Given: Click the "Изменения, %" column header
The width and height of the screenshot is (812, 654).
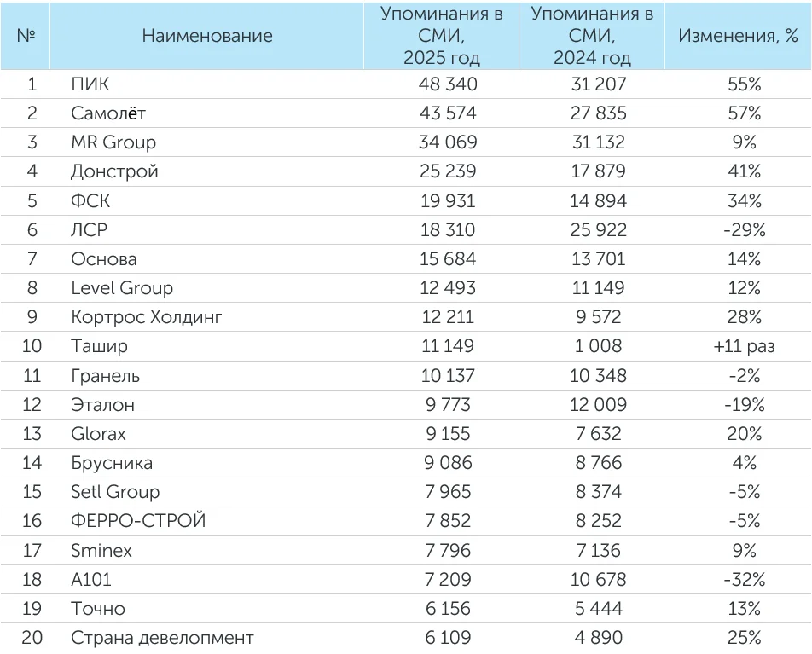Looking at the screenshot, I should tap(738, 36).
